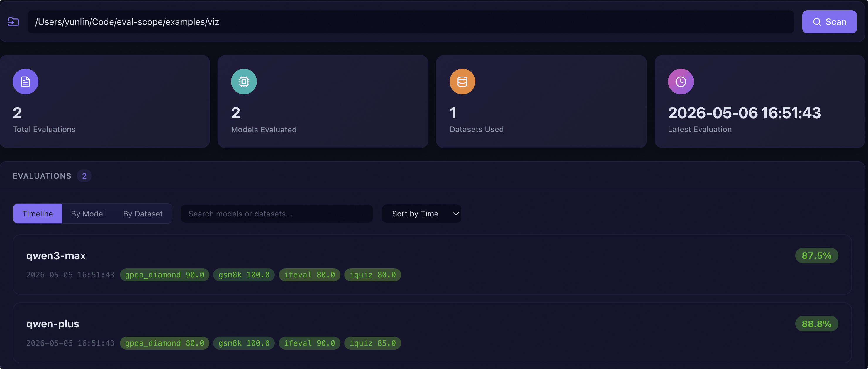Image resolution: width=868 pixels, height=369 pixels.
Task: Click the Total Evaluations label
Action: coord(44,129)
